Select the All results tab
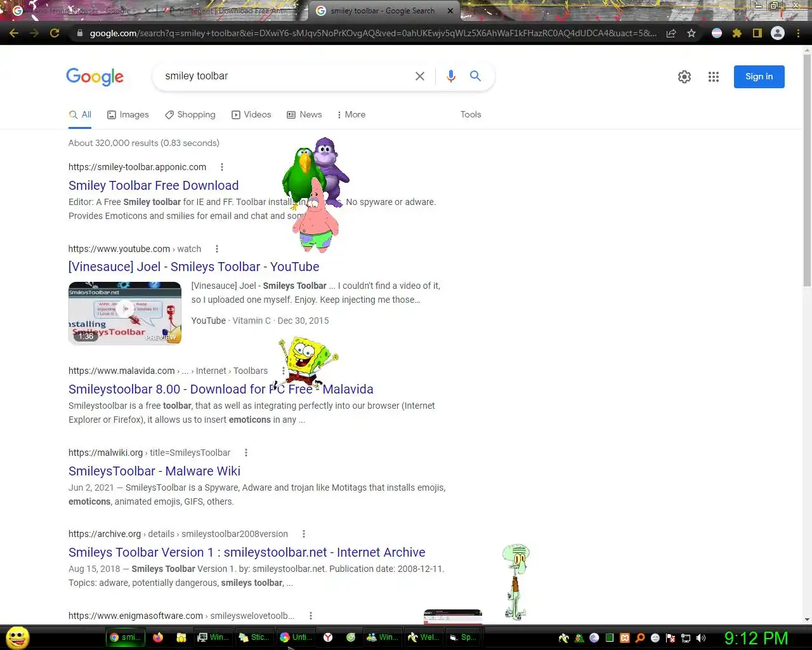812x650 pixels. click(x=80, y=115)
